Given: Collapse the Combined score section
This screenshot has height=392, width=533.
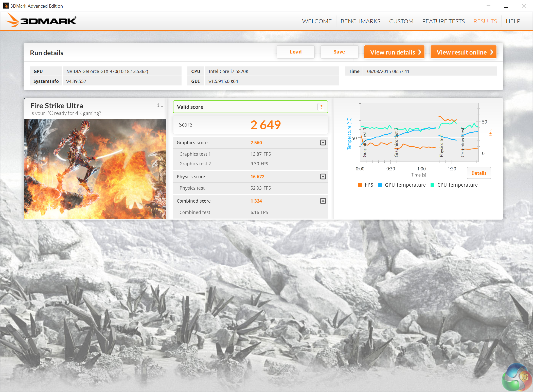Looking at the screenshot, I should pyautogui.click(x=323, y=201).
